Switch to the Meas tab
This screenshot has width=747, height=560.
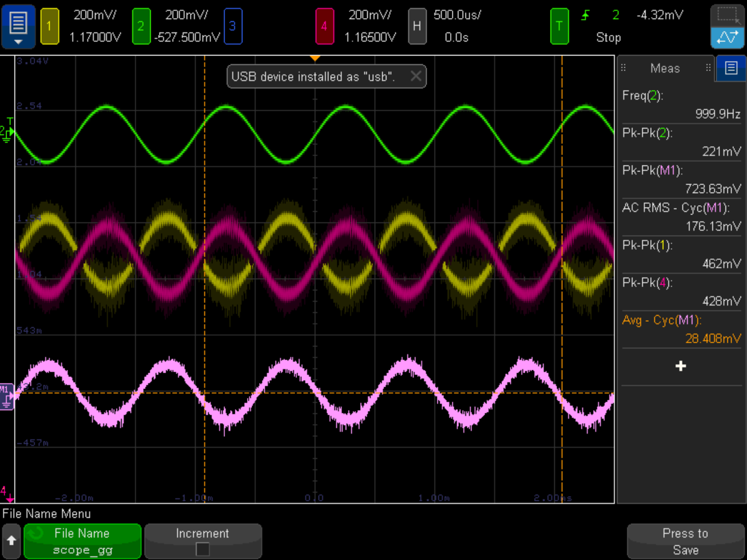coord(664,68)
